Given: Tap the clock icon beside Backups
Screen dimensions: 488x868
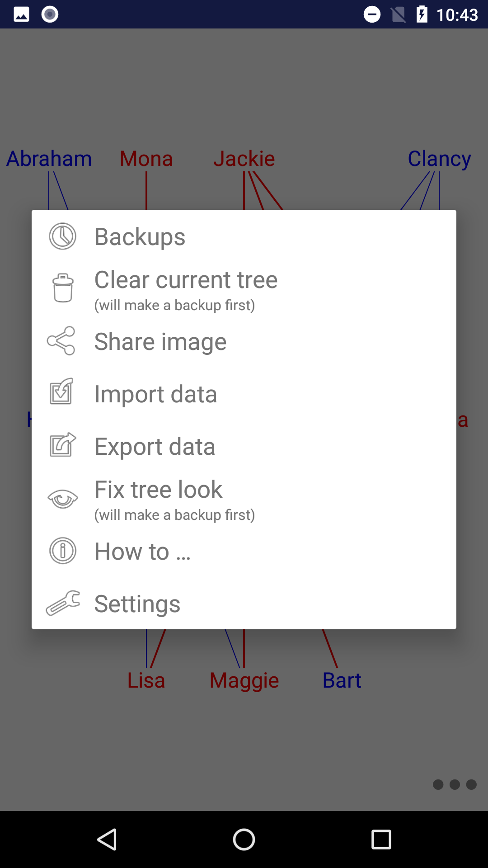Looking at the screenshot, I should pyautogui.click(x=62, y=236).
